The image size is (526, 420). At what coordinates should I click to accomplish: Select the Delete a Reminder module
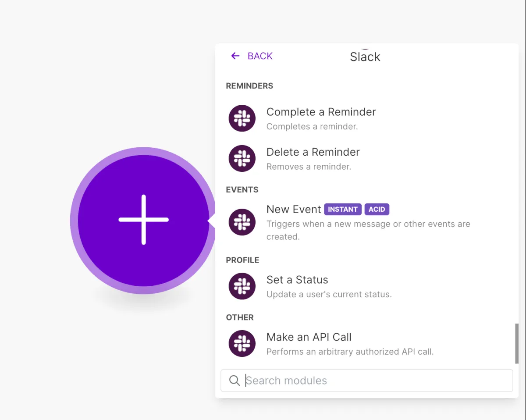(366, 158)
